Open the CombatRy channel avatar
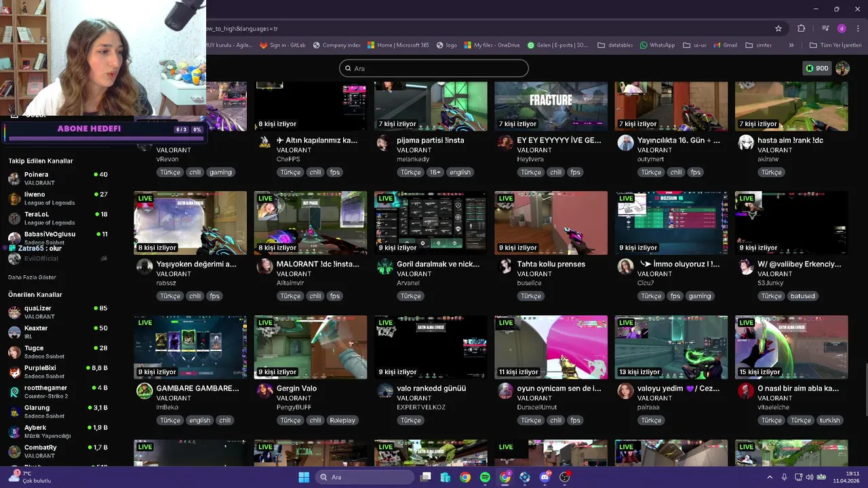 (x=14, y=451)
